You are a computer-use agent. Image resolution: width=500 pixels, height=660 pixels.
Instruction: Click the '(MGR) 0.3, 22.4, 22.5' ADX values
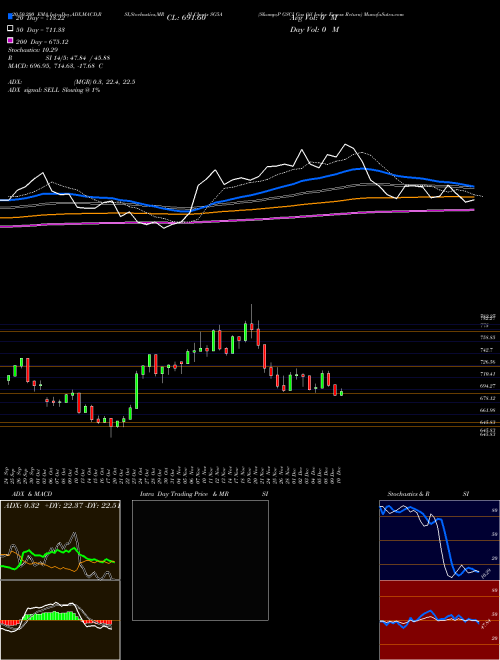click(104, 82)
